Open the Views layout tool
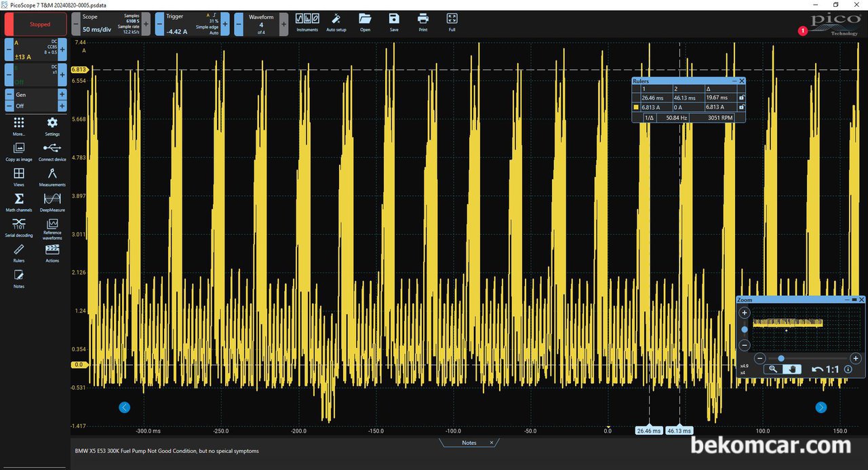Viewport: 868px width, 470px height. pyautogui.click(x=19, y=177)
